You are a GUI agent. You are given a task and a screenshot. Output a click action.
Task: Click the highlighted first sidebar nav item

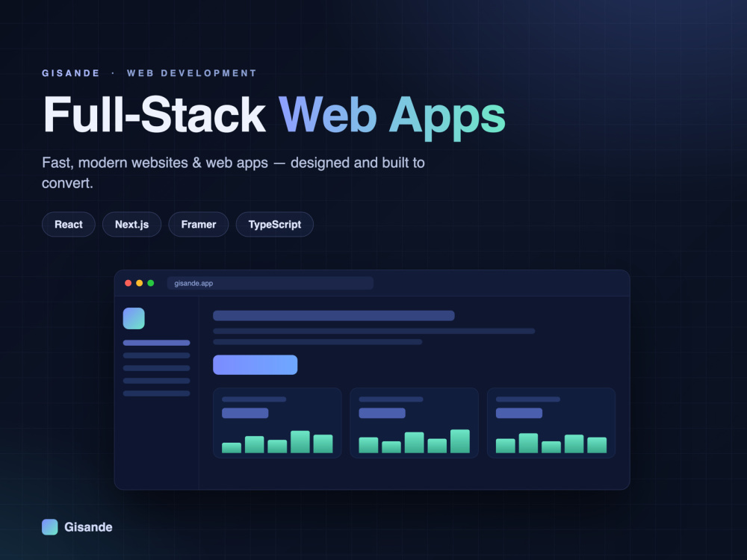click(x=156, y=343)
